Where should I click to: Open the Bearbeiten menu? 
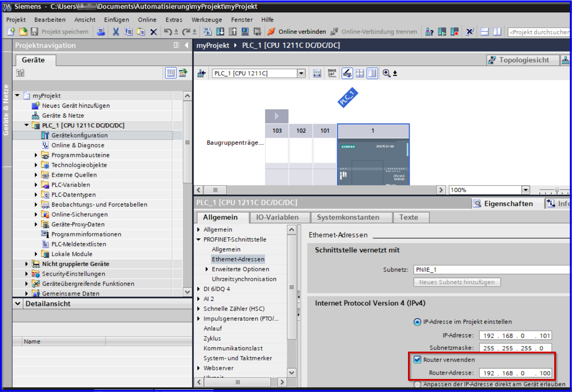50,20
